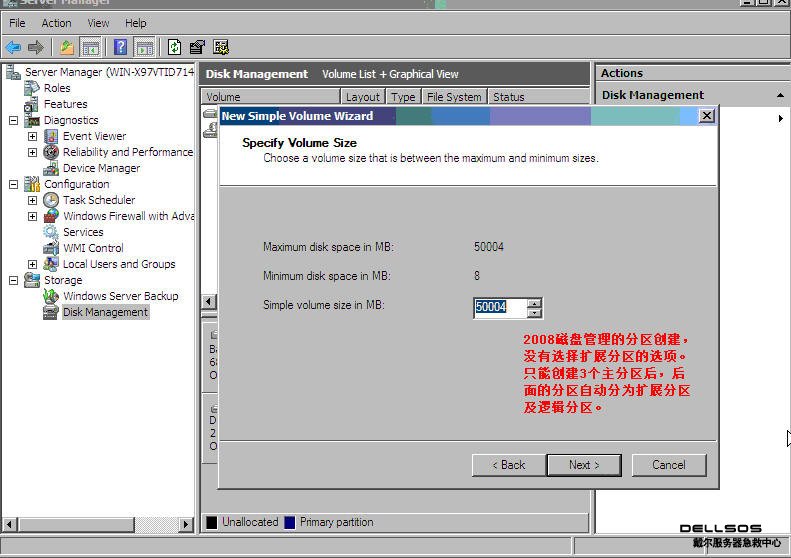This screenshot has width=791, height=558.
Task: Click Next in the volume wizard
Action: tap(584, 465)
